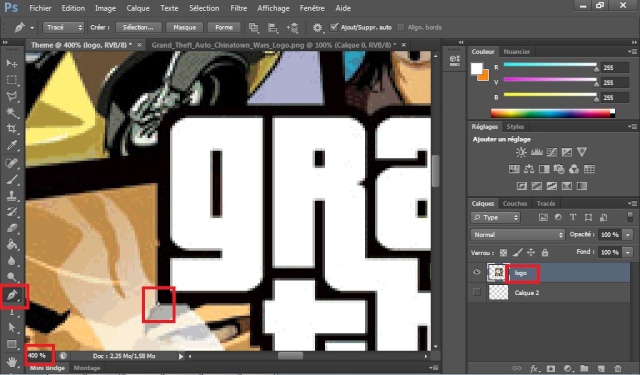Add a Gradient Map adjustment
The height and width of the screenshot is (375, 640).
[x=582, y=186]
